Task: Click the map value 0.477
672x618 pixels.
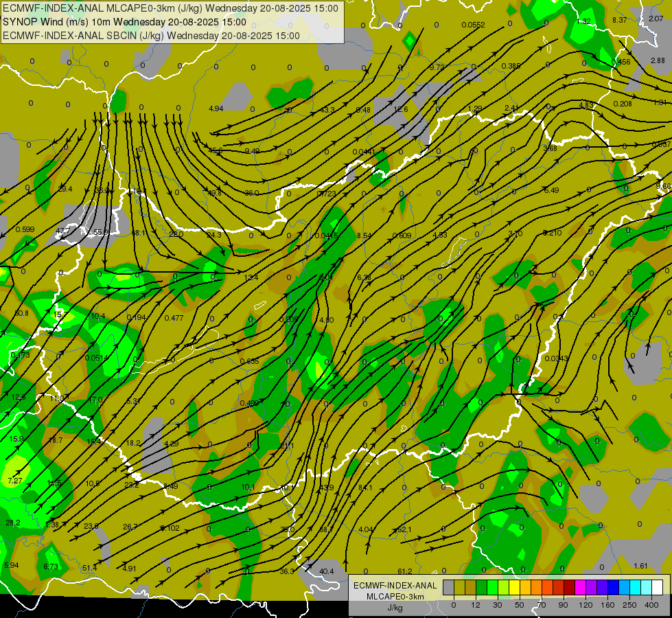Action: pyautogui.click(x=174, y=318)
